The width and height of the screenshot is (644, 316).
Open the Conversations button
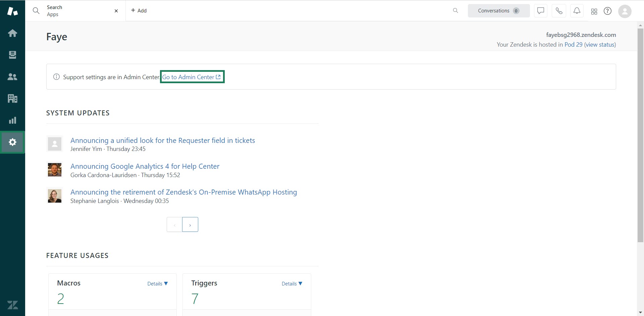coord(498,11)
